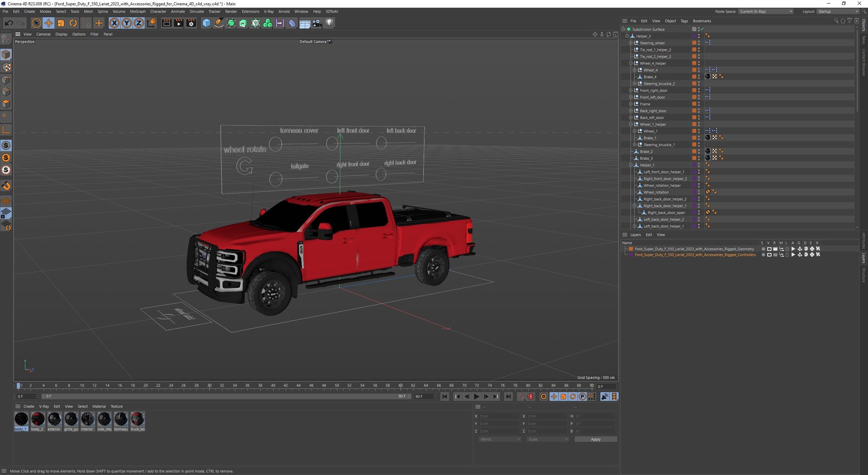Add a Camera object icon
The width and height of the screenshot is (868, 475).
pyautogui.click(x=317, y=23)
